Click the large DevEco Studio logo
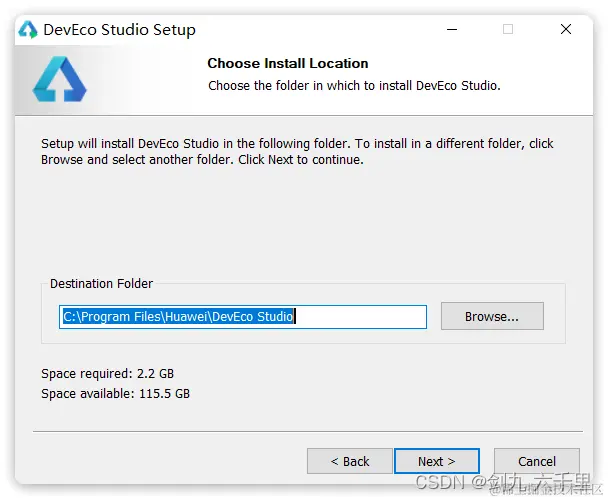 click(x=59, y=79)
